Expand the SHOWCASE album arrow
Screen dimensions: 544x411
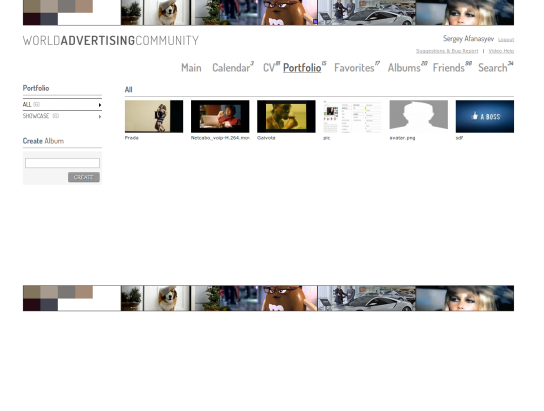[x=100, y=117]
